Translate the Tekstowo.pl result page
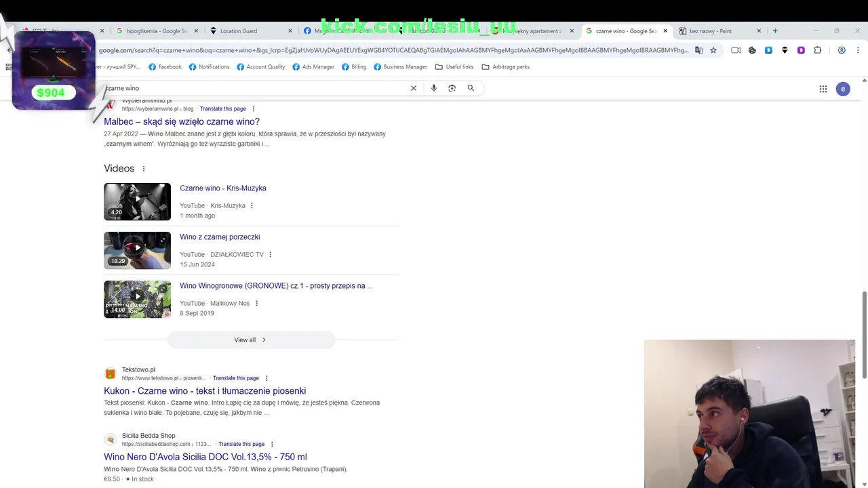The height and width of the screenshot is (488, 868). pyautogui.click(x=236, y=378)
